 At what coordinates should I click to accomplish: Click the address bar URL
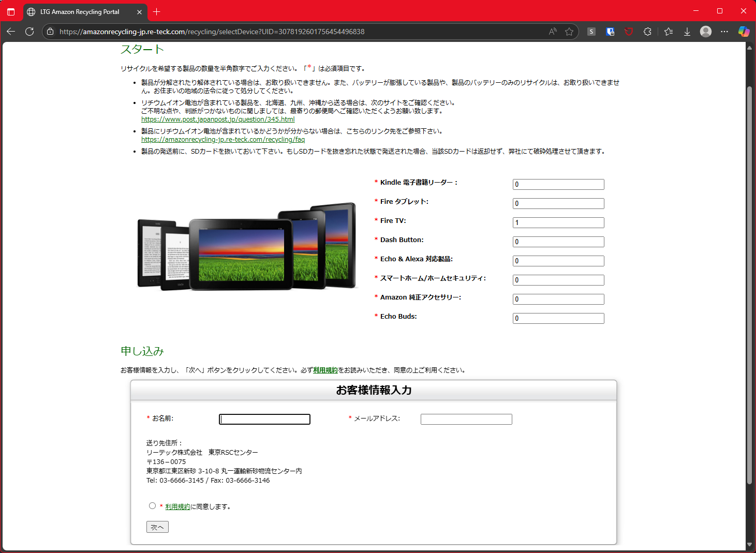pyautogui.click(x=212, y=32)
